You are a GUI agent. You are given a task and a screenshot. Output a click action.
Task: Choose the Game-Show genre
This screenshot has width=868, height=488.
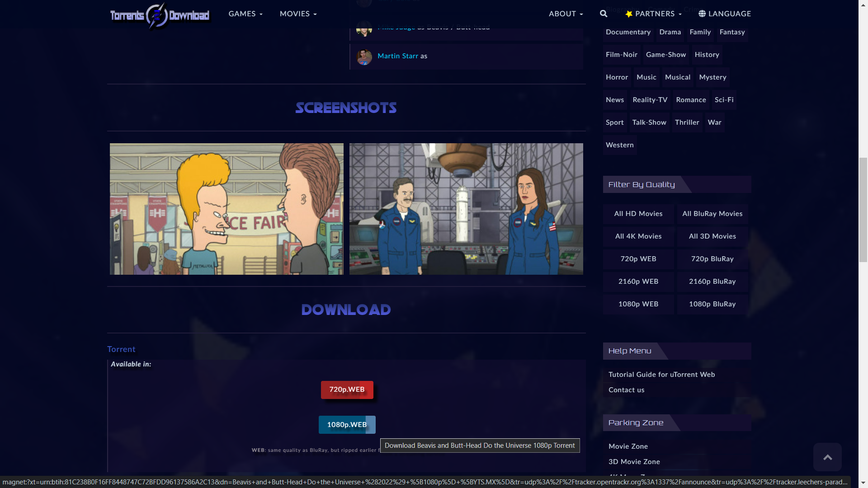(666, 55)
